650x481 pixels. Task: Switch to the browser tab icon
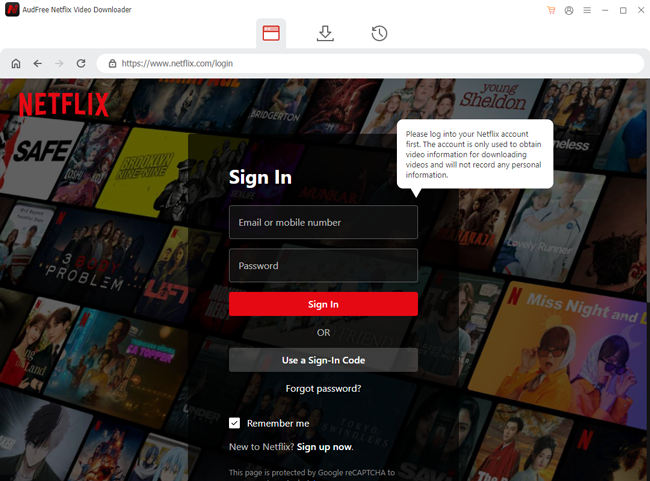[271, 33]
